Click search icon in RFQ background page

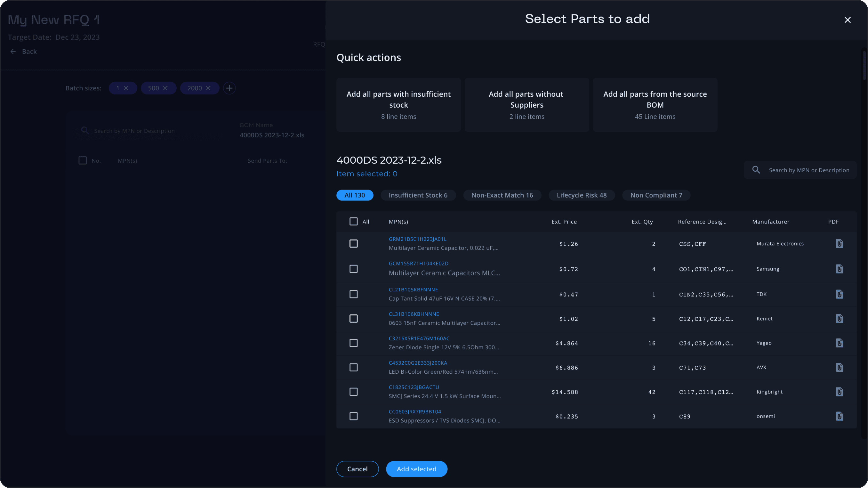pyautogui.click(x=85, y=130)
